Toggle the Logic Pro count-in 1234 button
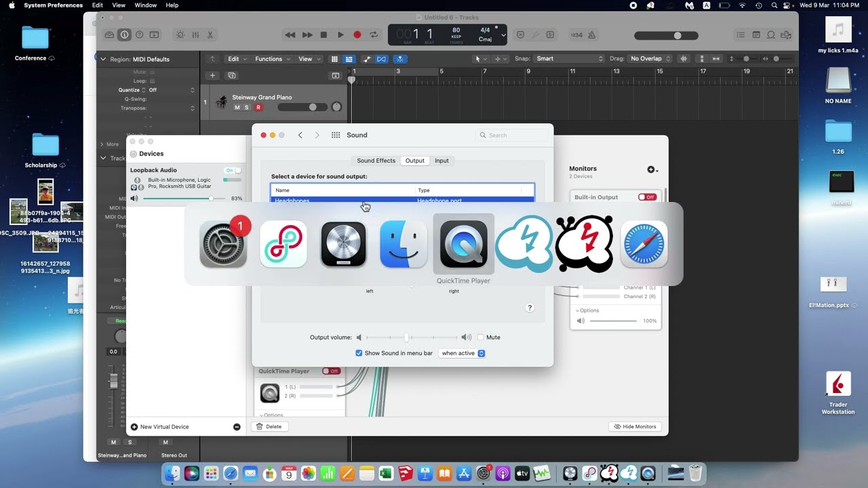The image size is (868, 488). 576,35
